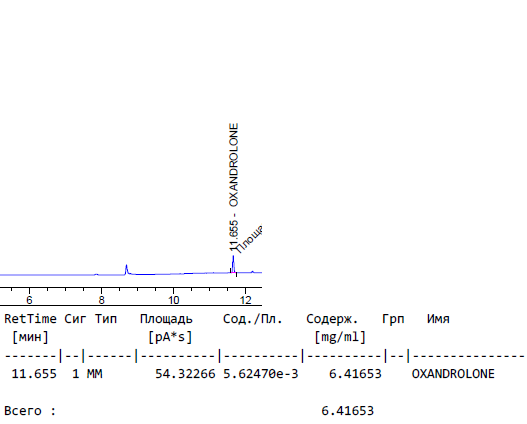Click the 8 minute axis tick label
This screenshot has height=424, width=527.
pos(101,300)
